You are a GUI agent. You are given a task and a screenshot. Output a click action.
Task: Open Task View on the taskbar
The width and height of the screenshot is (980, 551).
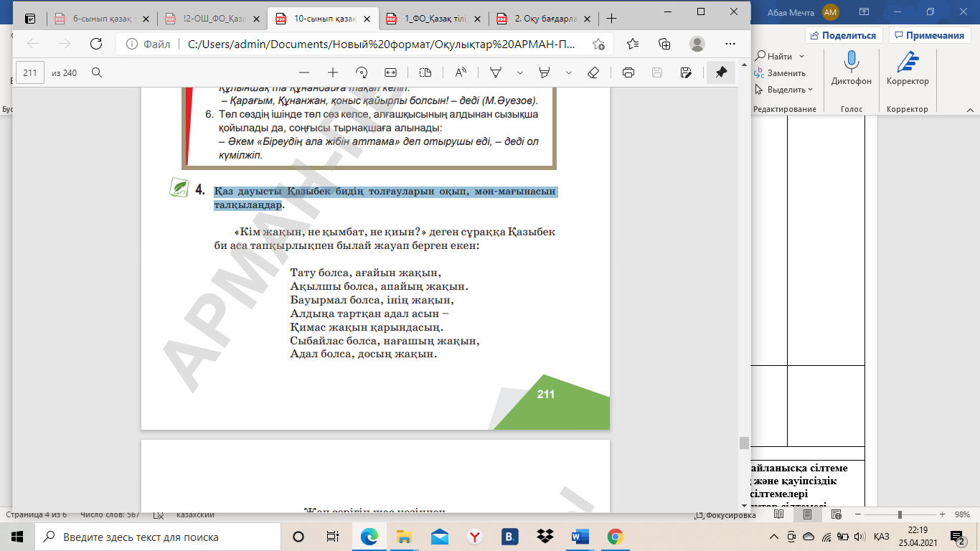333,537
